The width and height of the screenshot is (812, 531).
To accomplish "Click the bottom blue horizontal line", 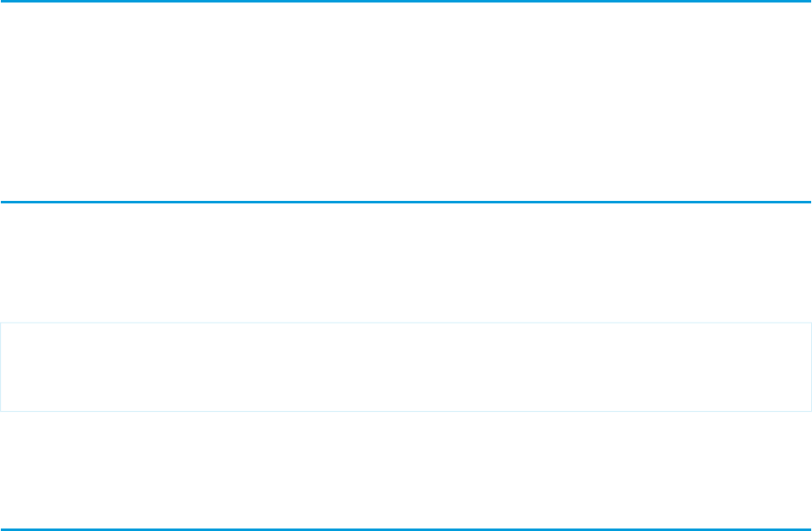I will click(406, 529).
